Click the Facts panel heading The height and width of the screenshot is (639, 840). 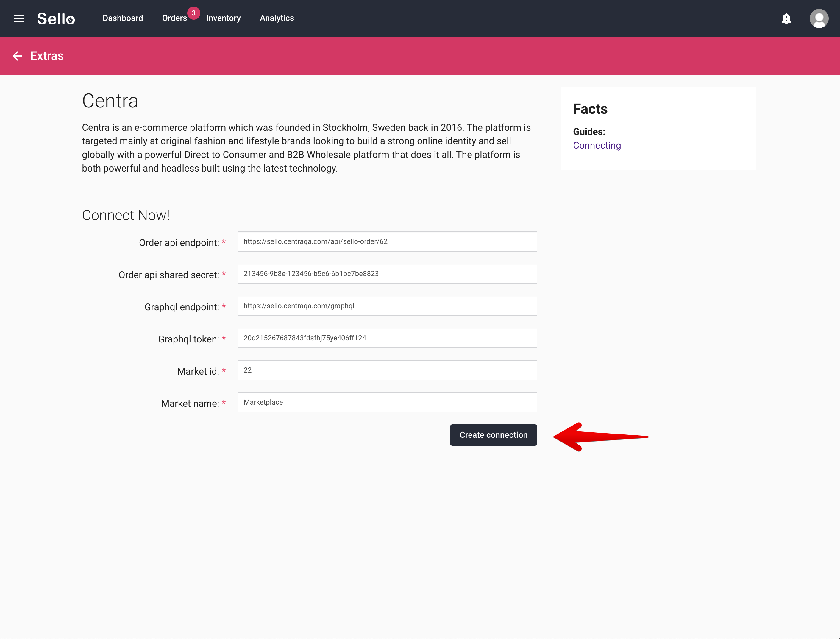(590, 109)
